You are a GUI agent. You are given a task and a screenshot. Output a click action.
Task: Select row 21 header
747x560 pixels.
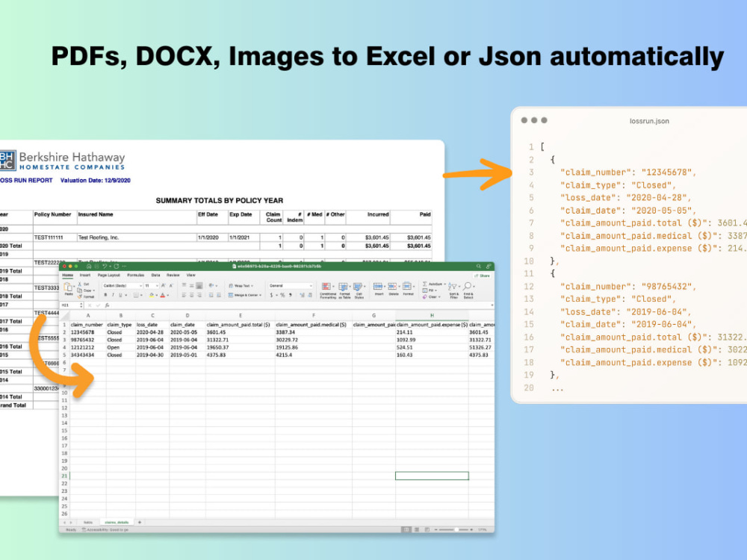(64, 476)
